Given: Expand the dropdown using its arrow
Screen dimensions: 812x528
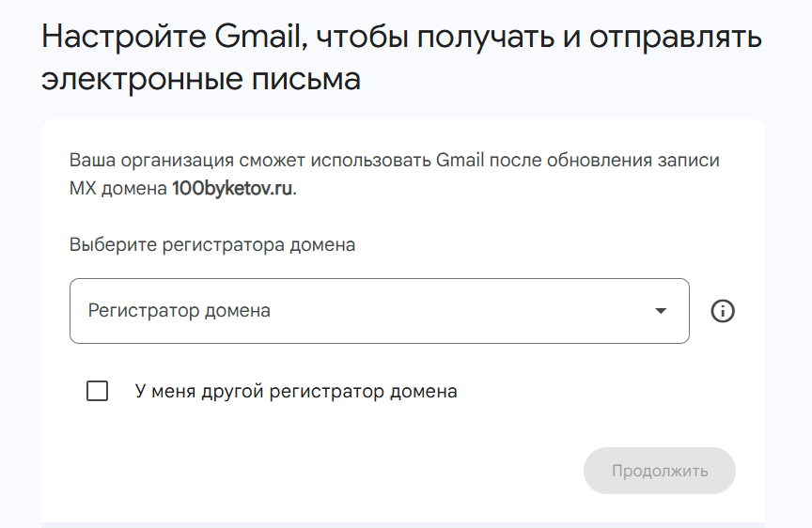Looking at the screenshot, I should click(661, 311).
